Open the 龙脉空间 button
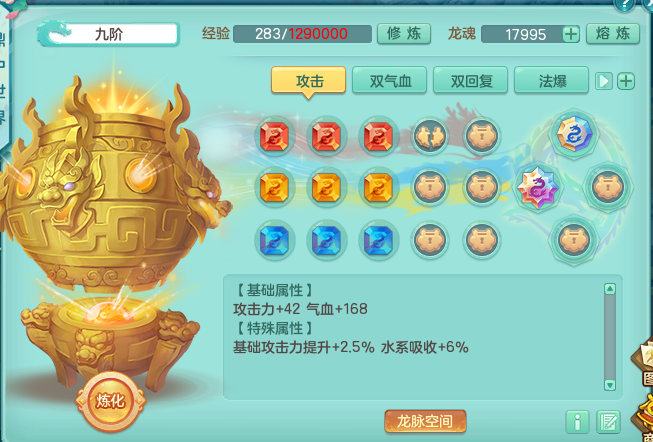 425,421
